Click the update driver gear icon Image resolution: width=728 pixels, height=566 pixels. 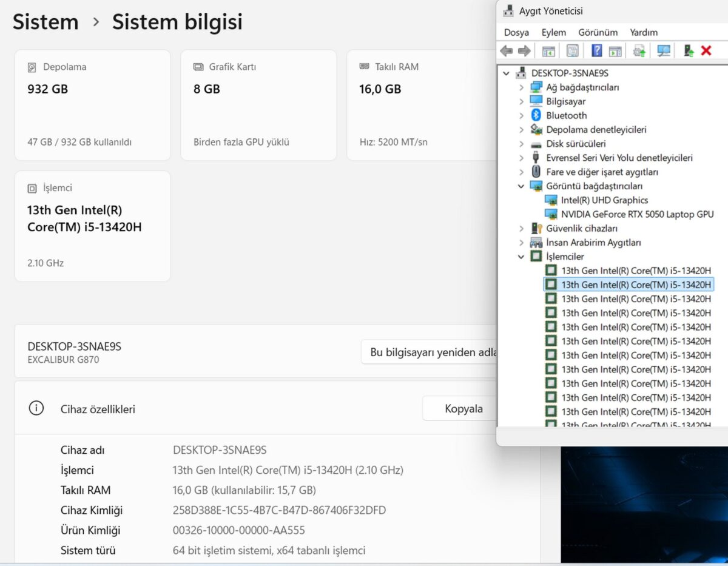[x=639, y=51]
